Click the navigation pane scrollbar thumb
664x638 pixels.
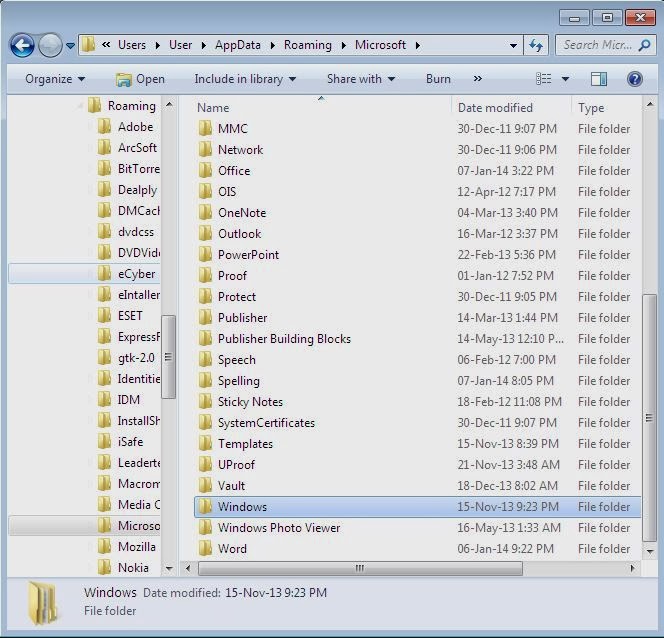168,357
